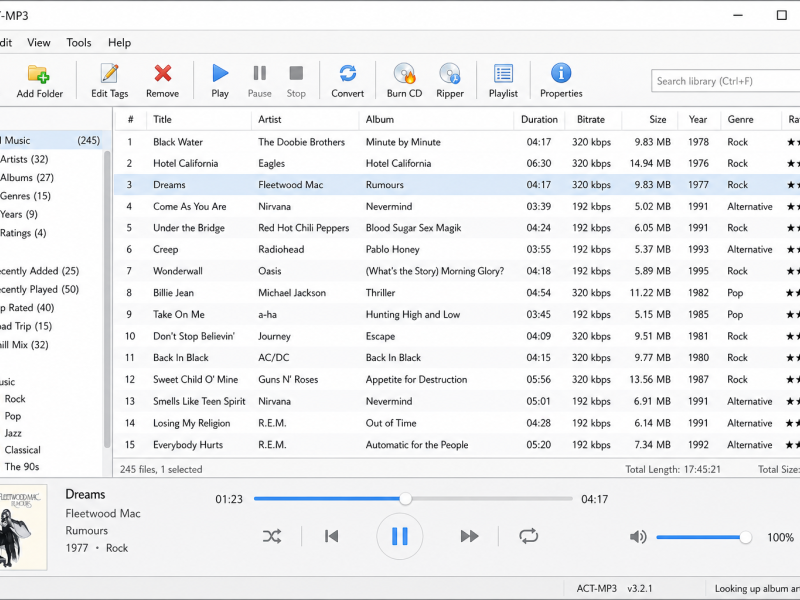Click the playback progress slider knob
This screenshot has height=600, width=800.
(405, 498)
